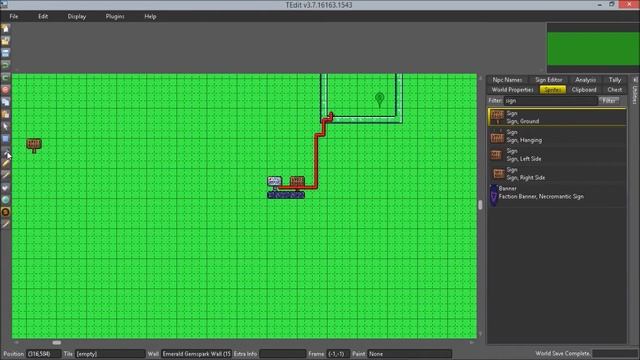Click the Frame '(-1,-1)' status value

(x=338, y=354)
